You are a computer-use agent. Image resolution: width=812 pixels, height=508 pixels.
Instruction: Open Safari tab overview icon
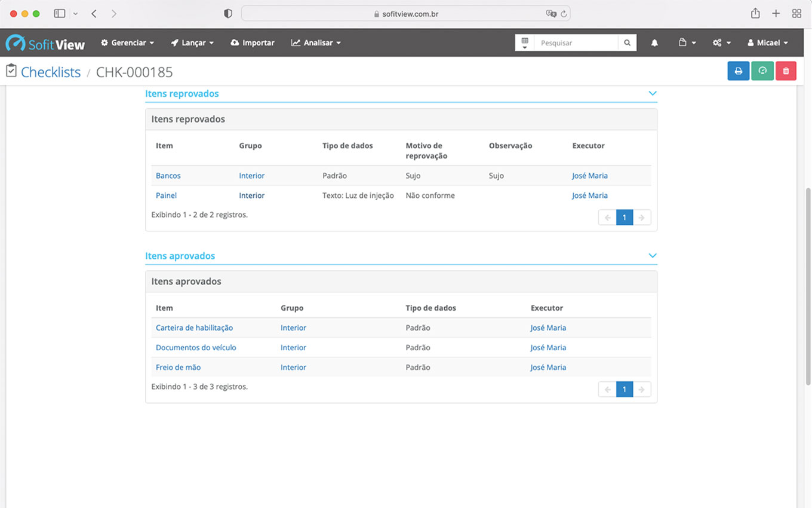point(796,14)
